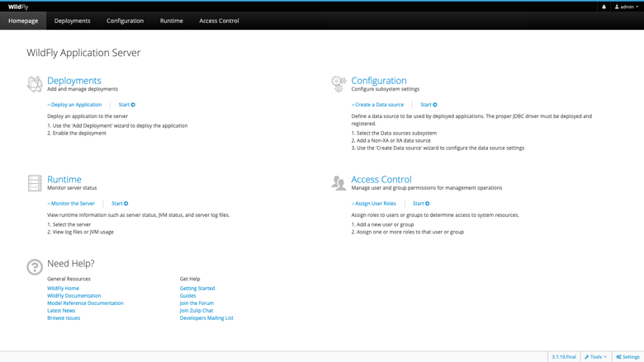This screenshot has width=644, height=362.
Task: Open the Tools menu in footer
Action: (596, 357)
